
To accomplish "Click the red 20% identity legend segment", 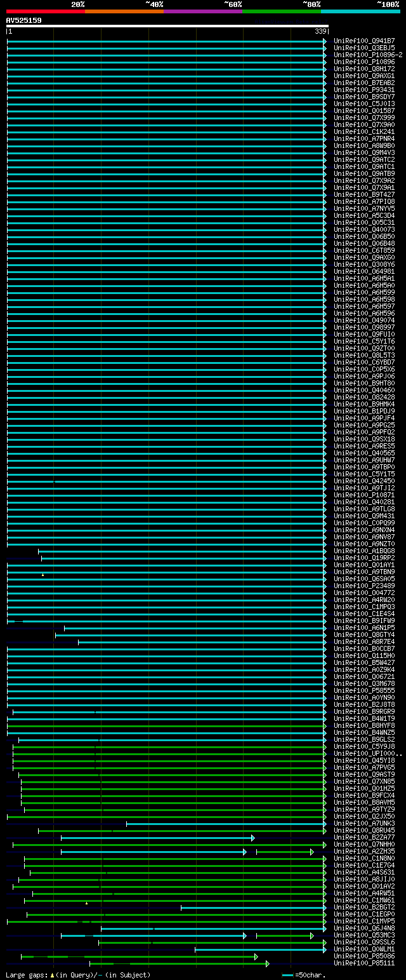I will point(46,11).
